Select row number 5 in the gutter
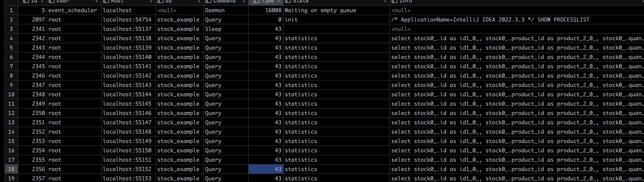Screen dimensions: 644x182 coord(11,48)
